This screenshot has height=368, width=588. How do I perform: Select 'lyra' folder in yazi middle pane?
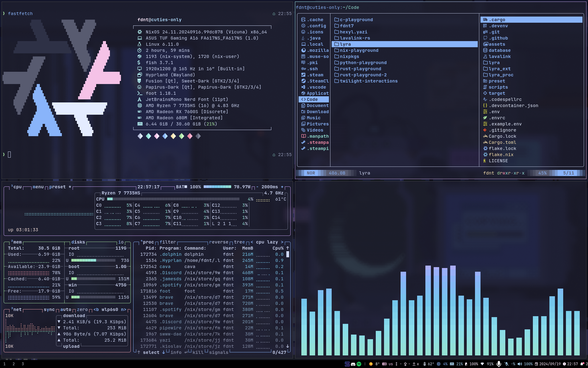click(x=405, y=44)
